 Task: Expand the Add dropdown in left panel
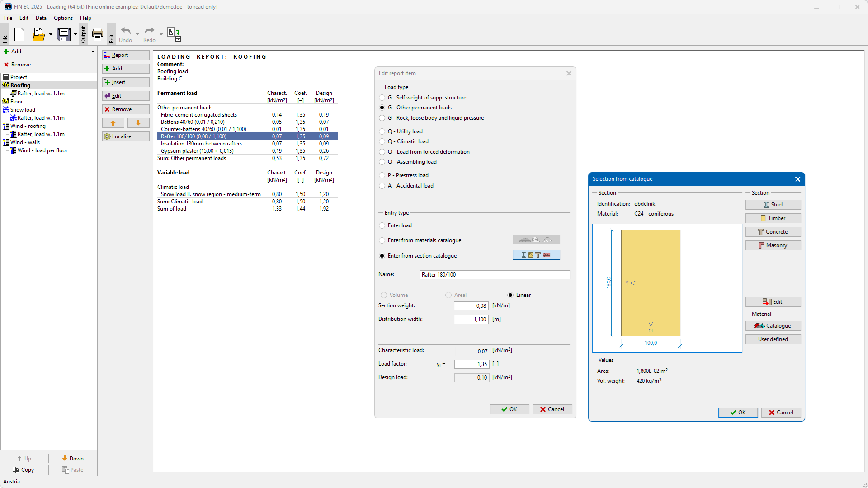point(93,52)
